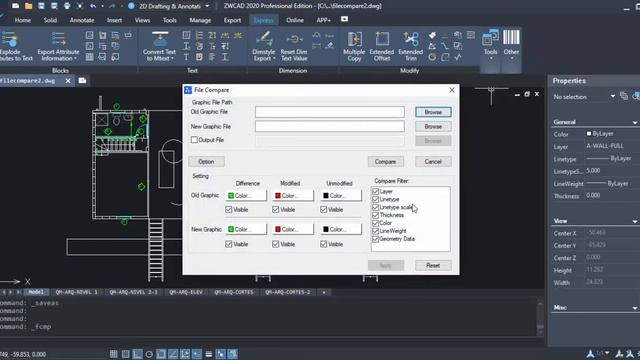Activate Multiple Copy tool
640x360 pixels.
[x=354, y=46]
